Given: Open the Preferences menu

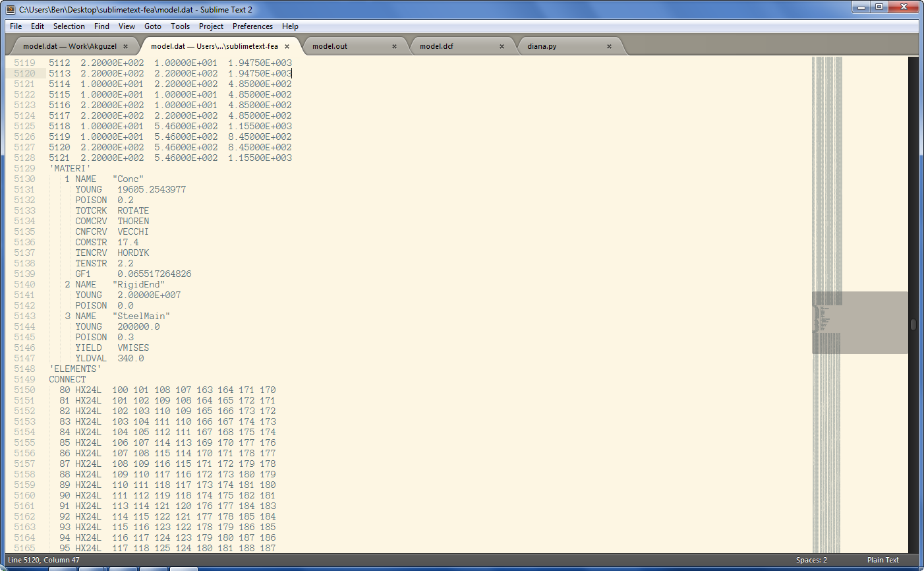Looking at the screenshot, I should [x=252, y=26].
